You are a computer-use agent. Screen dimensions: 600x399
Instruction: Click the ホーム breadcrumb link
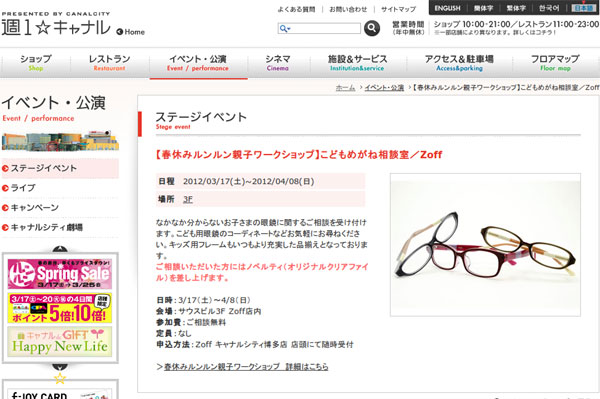[x=345, y=88]
